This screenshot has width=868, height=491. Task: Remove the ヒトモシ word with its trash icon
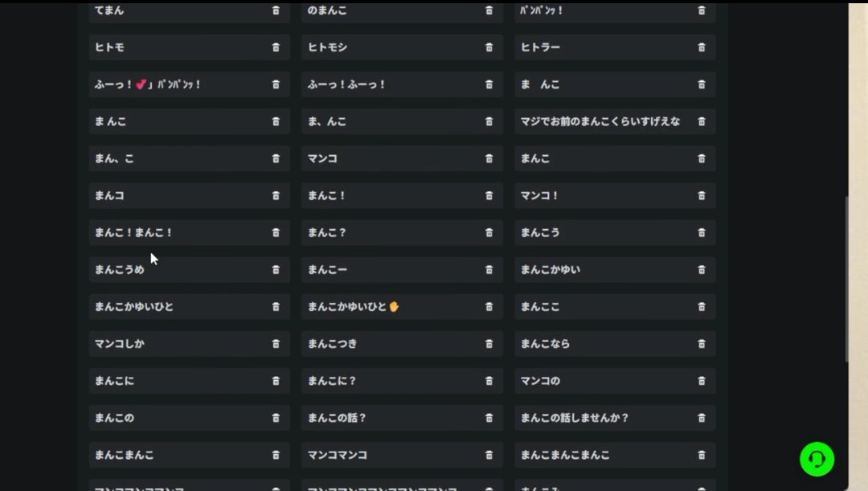pyautogui.click(x=489, y=47)
